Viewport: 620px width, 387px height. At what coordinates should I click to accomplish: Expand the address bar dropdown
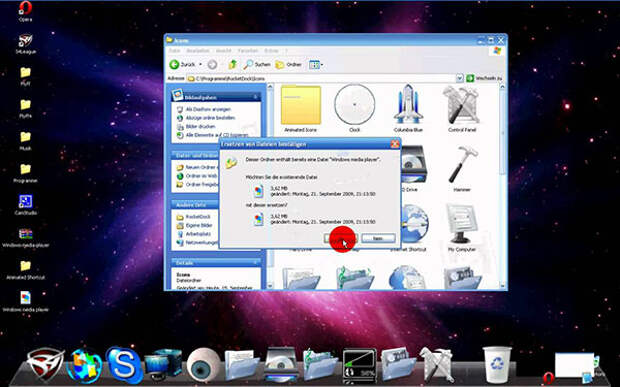point(459,78)
